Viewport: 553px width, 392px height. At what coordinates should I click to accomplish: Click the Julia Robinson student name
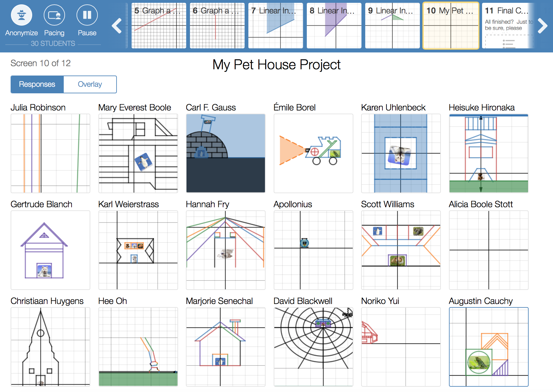tap(38, 107)
